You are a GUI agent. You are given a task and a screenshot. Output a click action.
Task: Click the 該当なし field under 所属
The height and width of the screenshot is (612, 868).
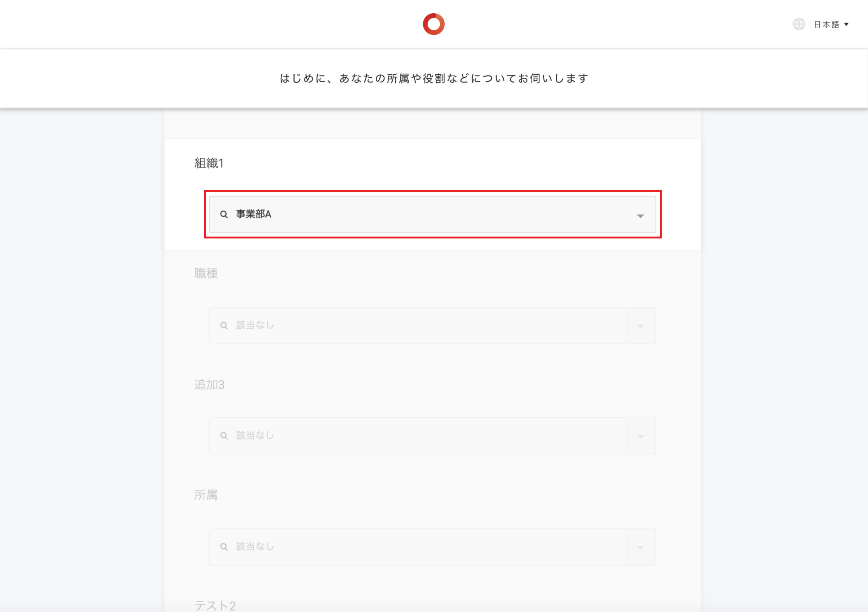[416, 547]
